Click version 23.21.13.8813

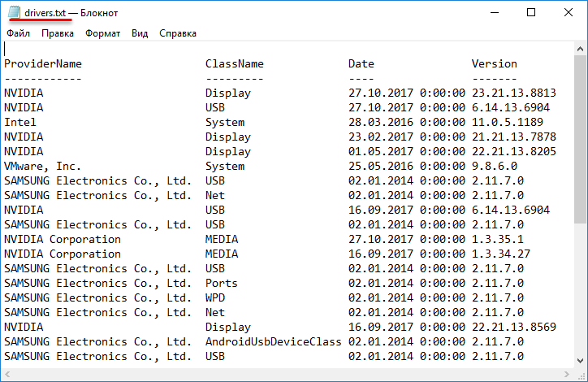click(x=514, y=93)
